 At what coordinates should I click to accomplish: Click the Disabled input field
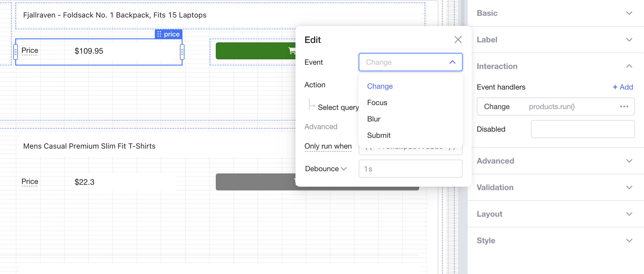click(x=582, y=129)
